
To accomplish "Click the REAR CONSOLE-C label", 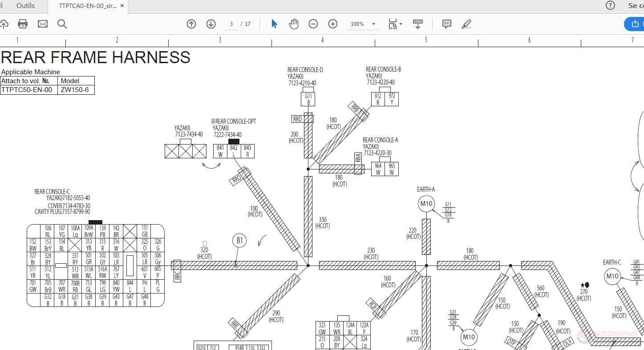I will point(53,192).
